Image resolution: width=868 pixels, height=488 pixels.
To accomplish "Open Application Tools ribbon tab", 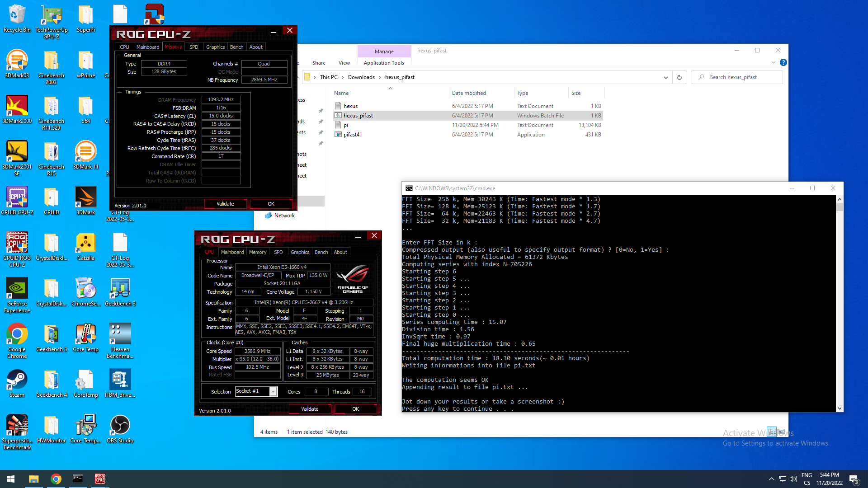I will click(x=384, y=63).
